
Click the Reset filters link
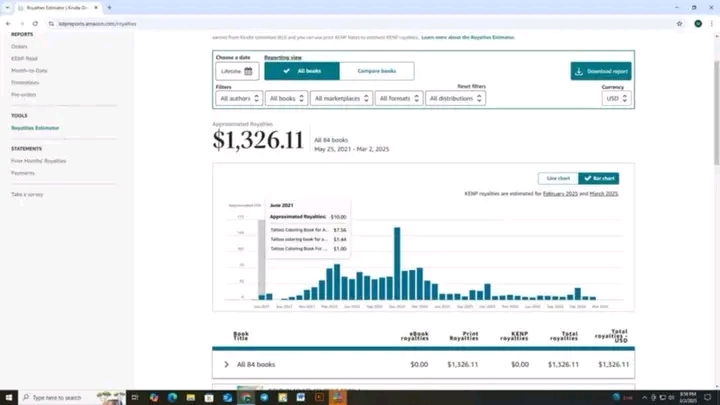click(471, 87)
